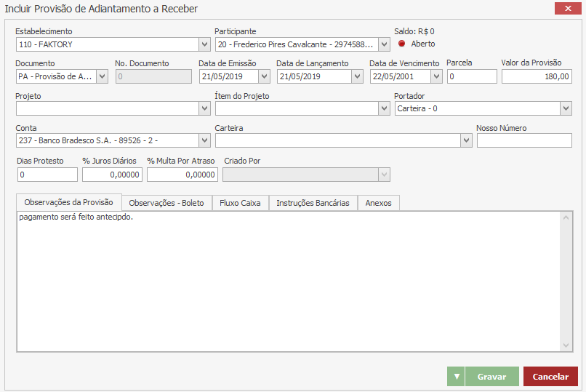Expand the Participante dropdown
586x392 pixels.
pyautogui.click(x=385, y=44)
